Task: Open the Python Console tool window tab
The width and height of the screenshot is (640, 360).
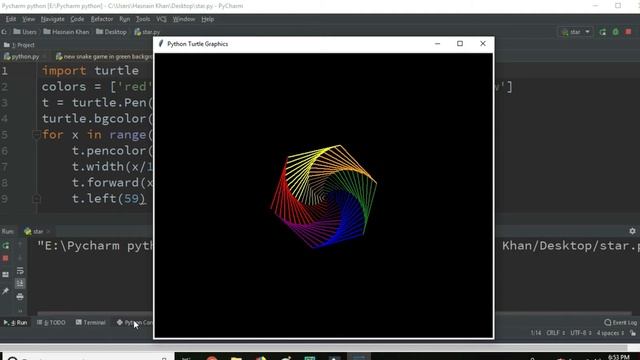Action: tap(134, 322)
